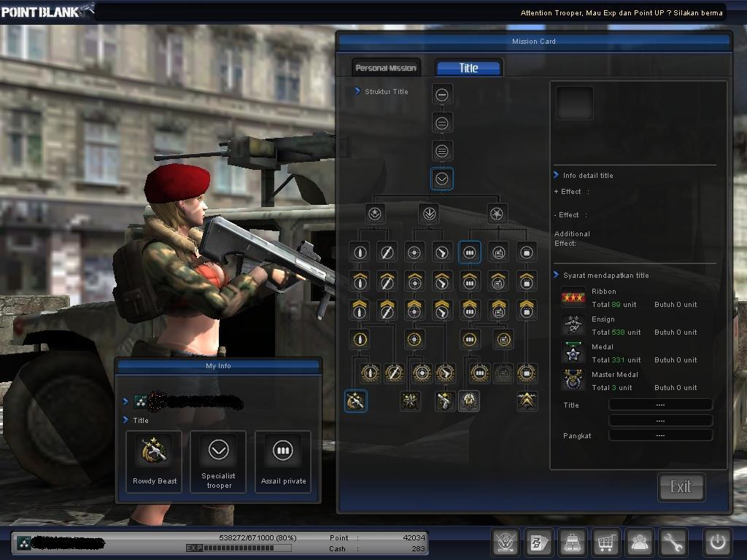Pick the right branch bold star title icon
The image size is (747, 560).
coord(497,214)
